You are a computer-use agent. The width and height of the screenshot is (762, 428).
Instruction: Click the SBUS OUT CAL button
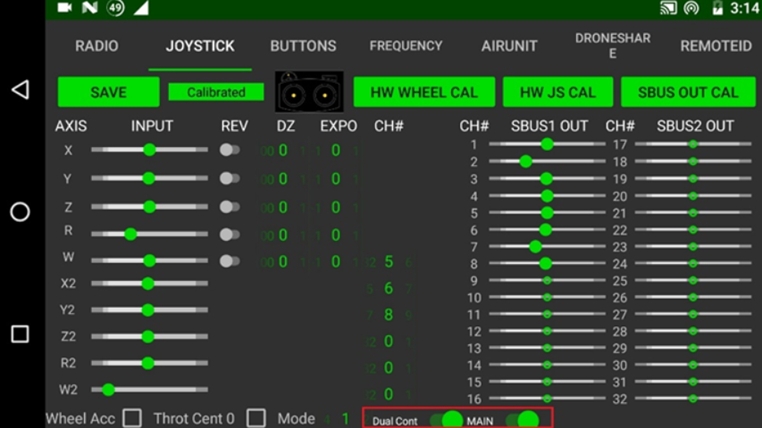pyautogui.click(x=687, y=92)
